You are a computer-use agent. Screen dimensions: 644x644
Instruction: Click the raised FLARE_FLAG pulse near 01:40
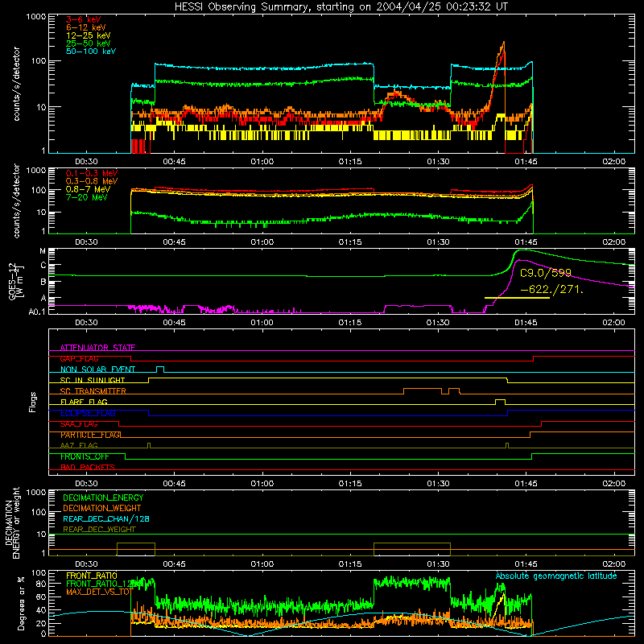tap(500, 402)
